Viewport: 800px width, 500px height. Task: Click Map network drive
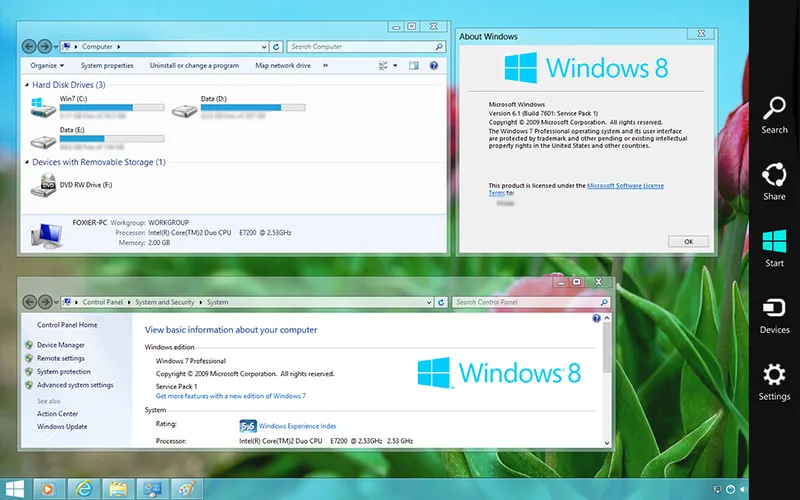[283, 65]
